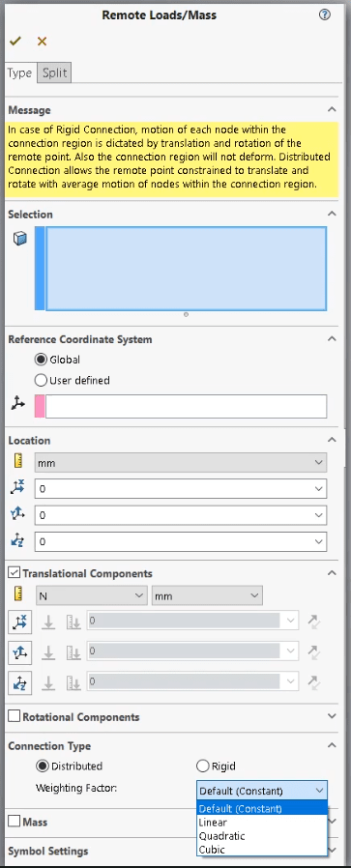This screenshot has height=868, width=351.
Task: Enable the Mass checkbox
Action: (x=15, y=822)
